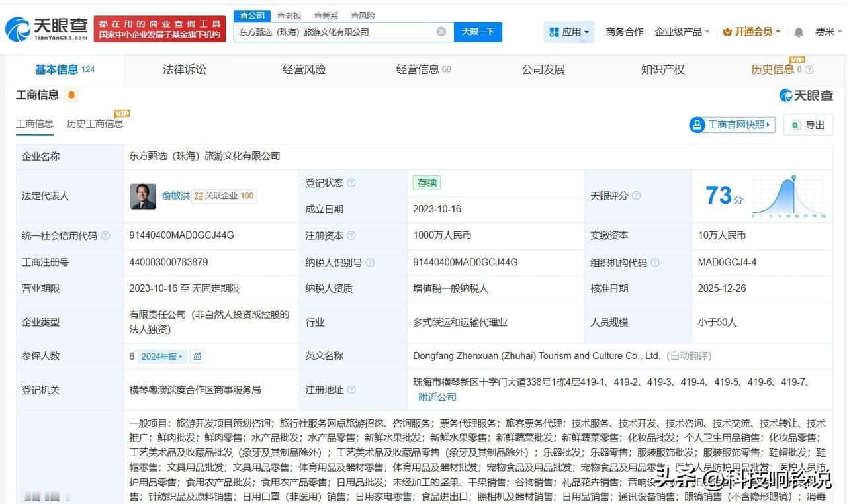Click the crown icon of 开通会员
847x504 pixels.
(728, 32)
